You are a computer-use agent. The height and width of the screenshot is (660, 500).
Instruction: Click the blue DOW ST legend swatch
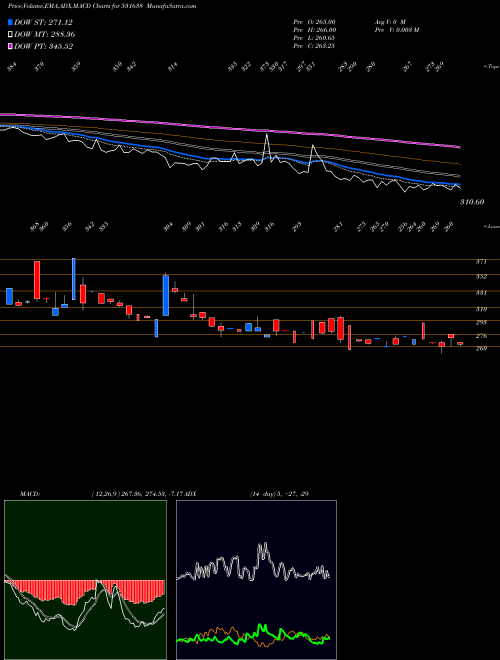click(x=11, y=22)
